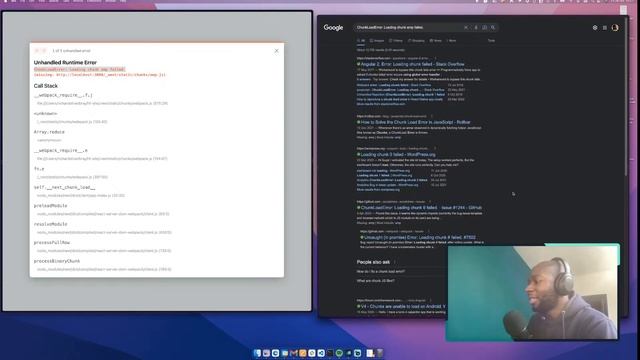
Task: Go to next error in error overlay
Action: 44,51
